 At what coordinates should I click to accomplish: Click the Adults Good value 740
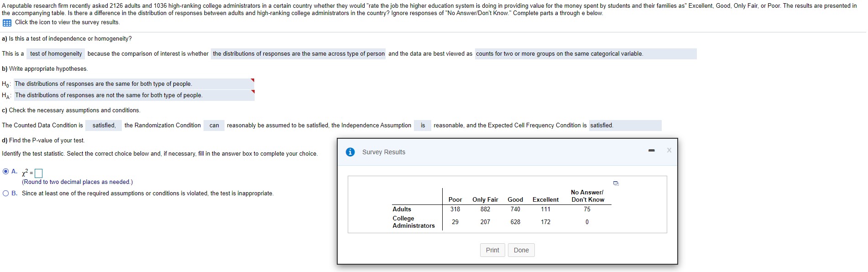point(515,209)
